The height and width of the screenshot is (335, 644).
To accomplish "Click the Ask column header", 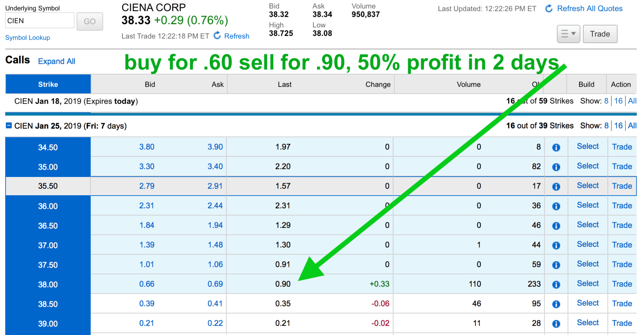I will [x=217, y=84].
